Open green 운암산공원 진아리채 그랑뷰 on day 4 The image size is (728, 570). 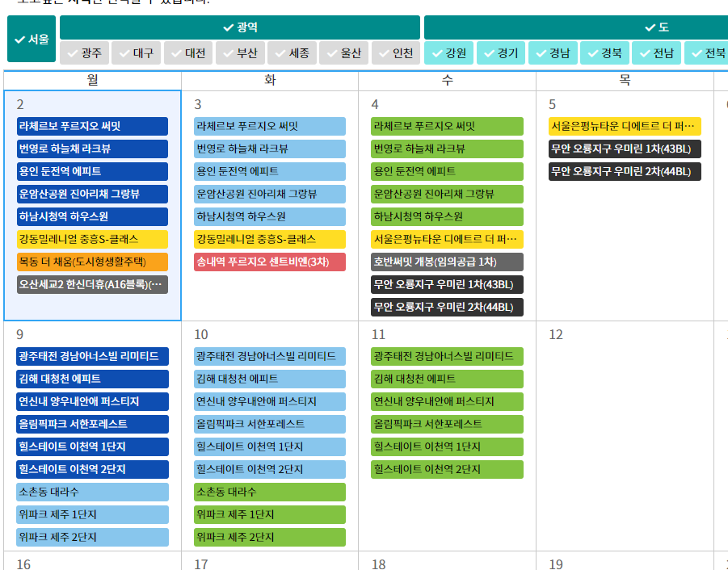click(447, 194)
